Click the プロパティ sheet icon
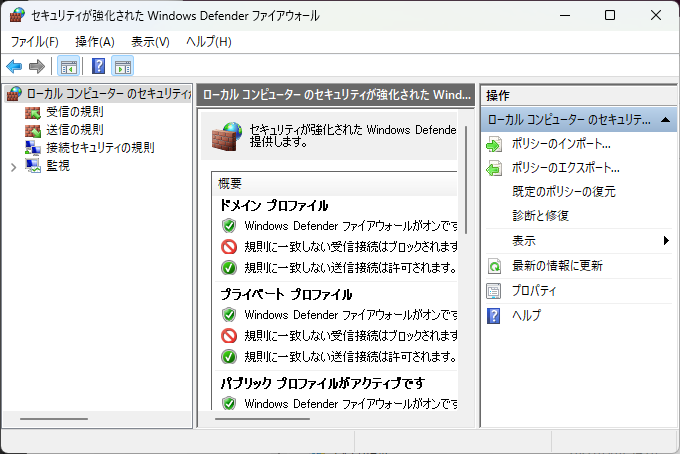Screen dimensions: 680x454 [x=494, y=291]
